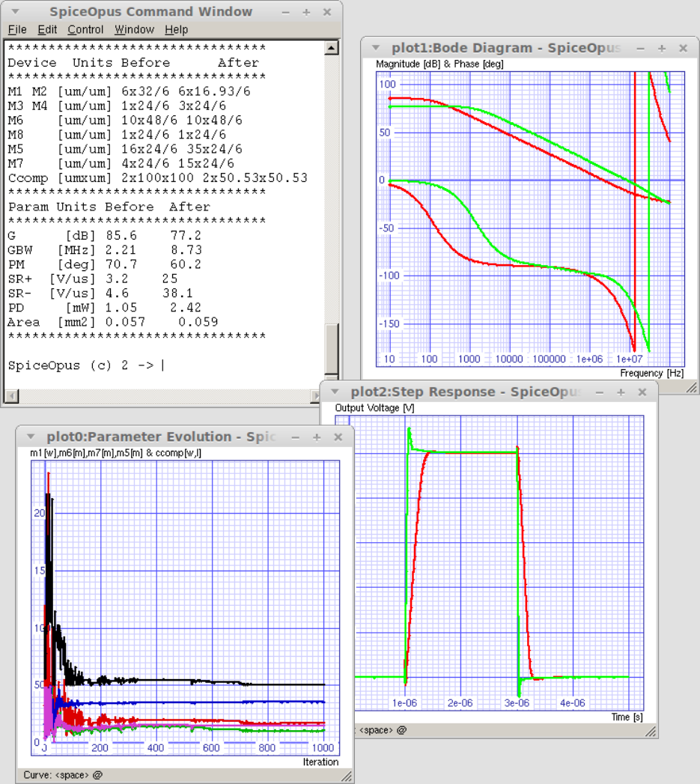Screen dimensions: 700x784
Task: Click the 'Param Units Before After' header line
Action: coord(109,207)
